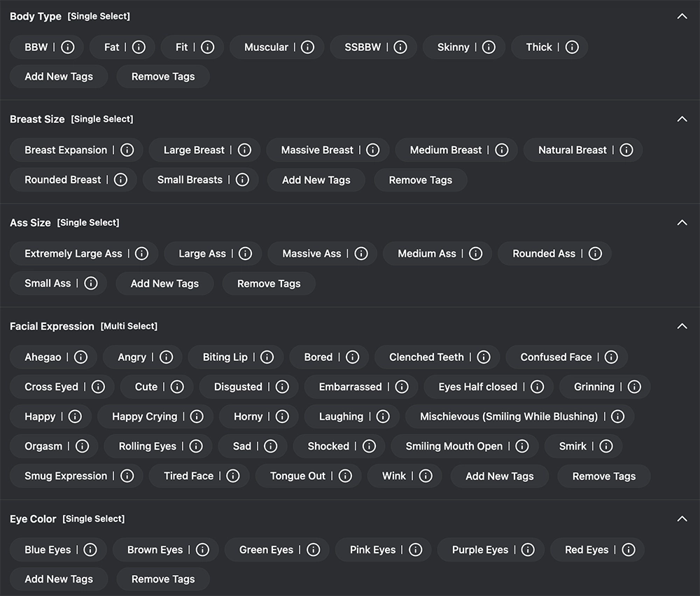Collapse the Body Type section
Image resolution: width=700 pixels, height=596 pixels.
pyautogui.click(x=682, y=15)
